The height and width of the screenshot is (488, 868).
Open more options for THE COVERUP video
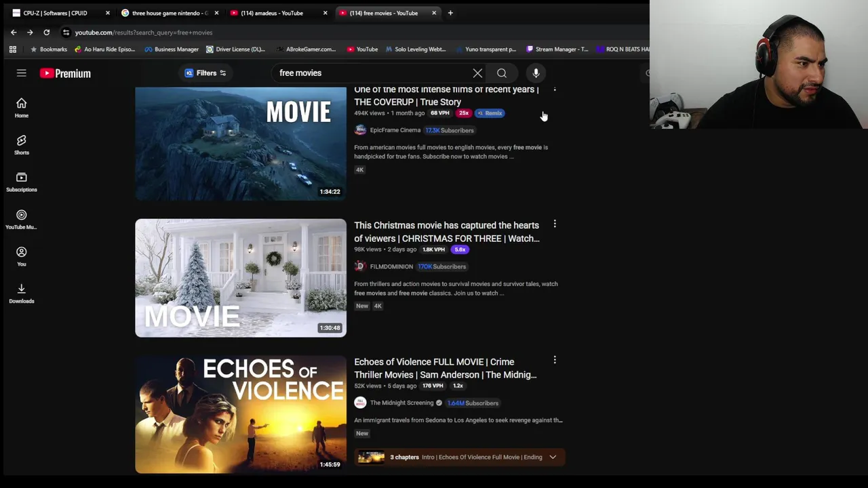[555, 89]
